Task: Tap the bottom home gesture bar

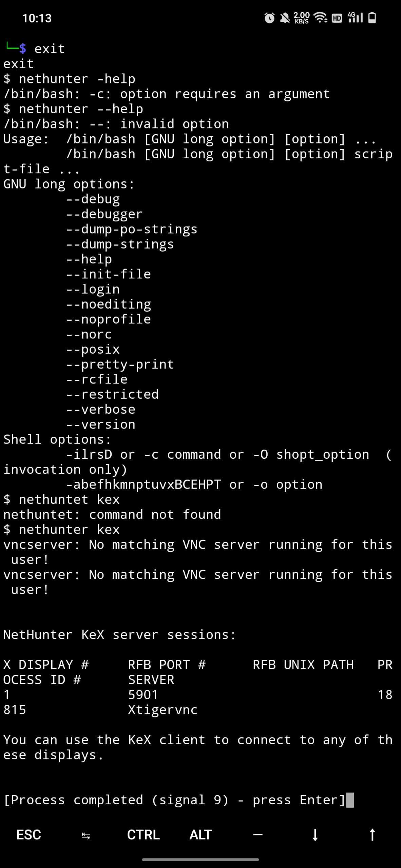Action: (x=200, y=860)
